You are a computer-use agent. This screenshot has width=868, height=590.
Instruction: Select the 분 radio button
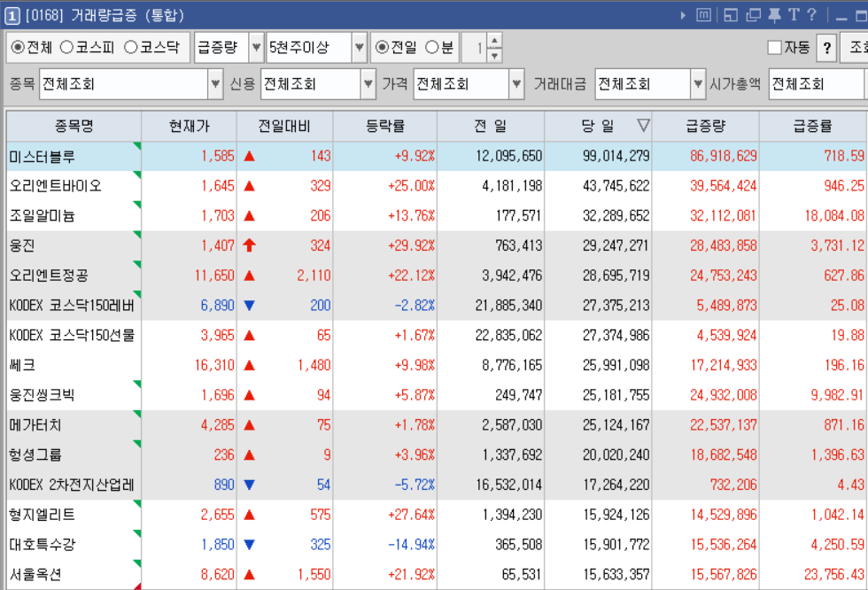click(x=432, y=48)
